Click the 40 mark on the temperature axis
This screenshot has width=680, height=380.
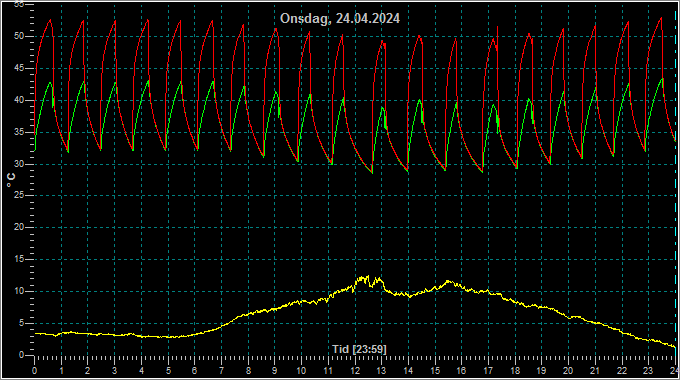pyautogui.click(x=19, y=100)
